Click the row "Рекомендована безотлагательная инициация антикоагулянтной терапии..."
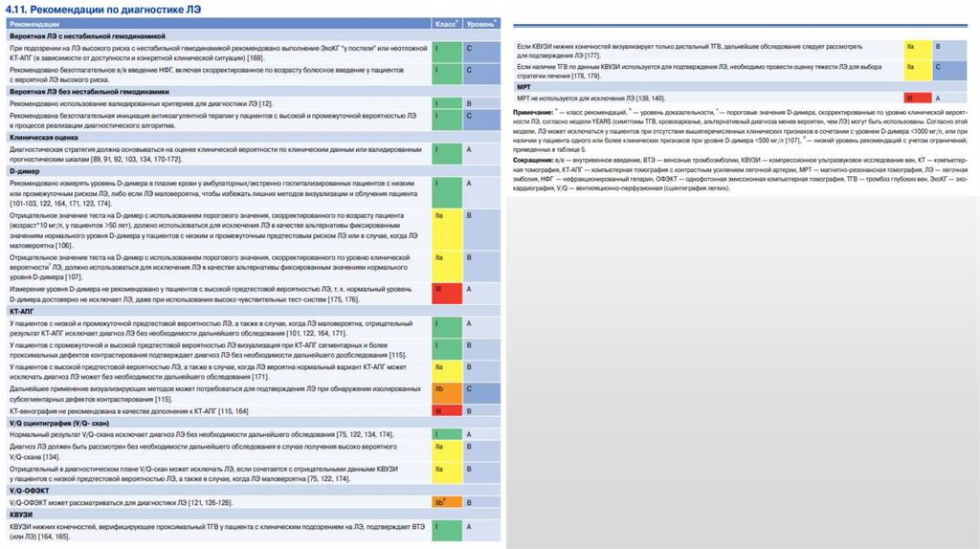This screenshot has height=549, width=980. (x=253, y=121)
